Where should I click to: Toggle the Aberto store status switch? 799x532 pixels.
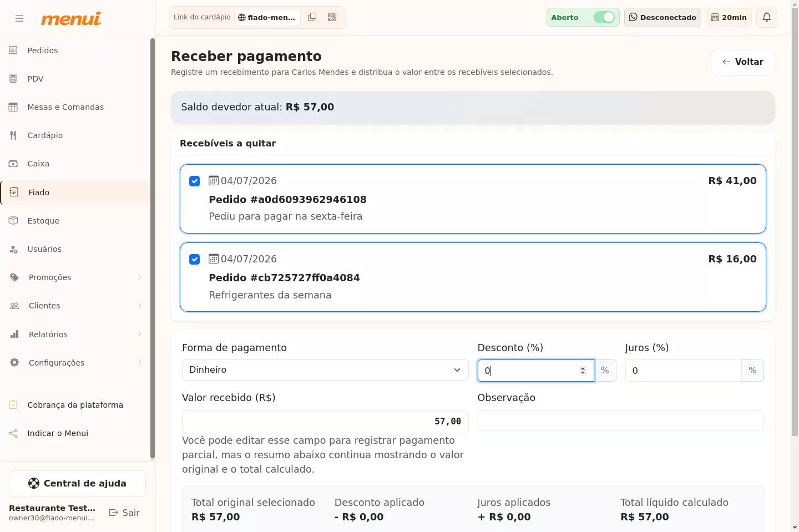[x=604, y=17]
